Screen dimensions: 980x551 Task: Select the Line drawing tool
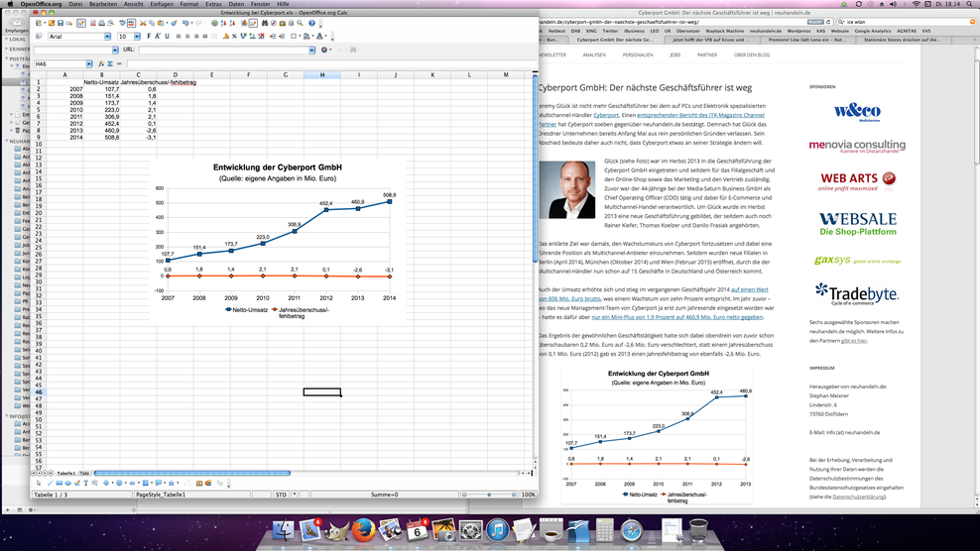point(50,483)
